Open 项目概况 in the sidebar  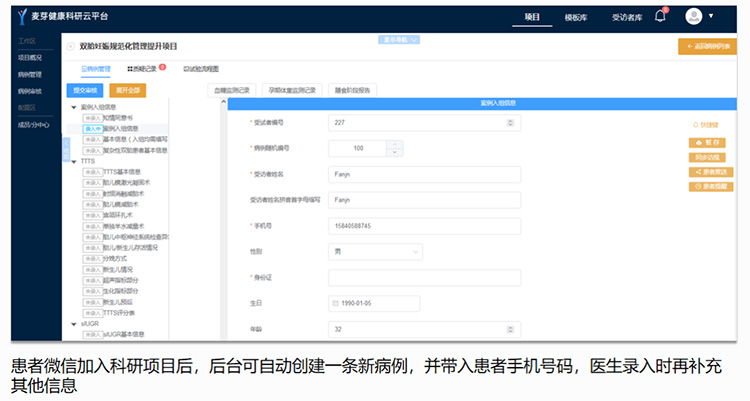(x=30, y=57)
